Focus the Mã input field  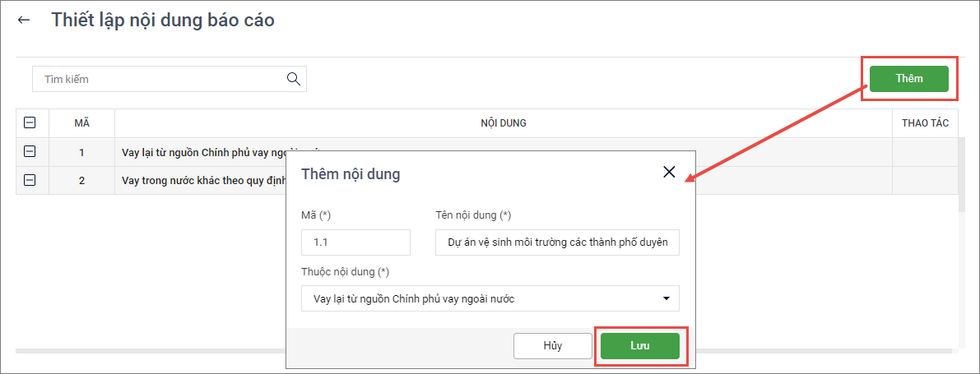(x=355, y=242)
